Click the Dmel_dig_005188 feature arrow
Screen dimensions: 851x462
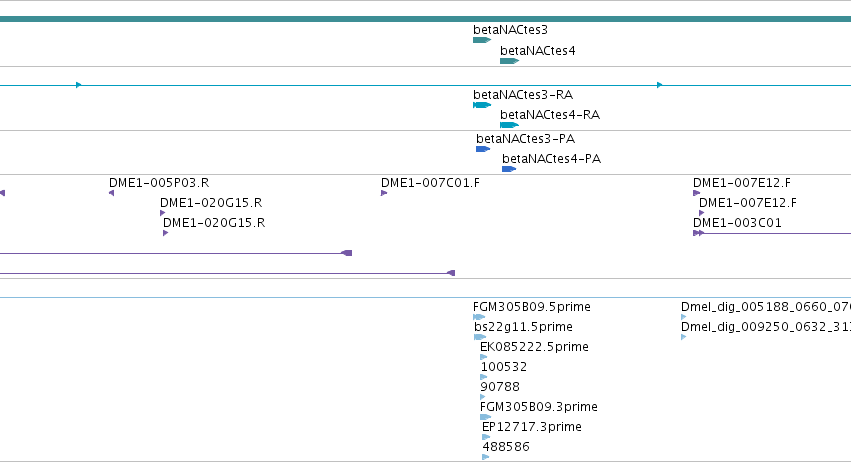tap(684, 317)
